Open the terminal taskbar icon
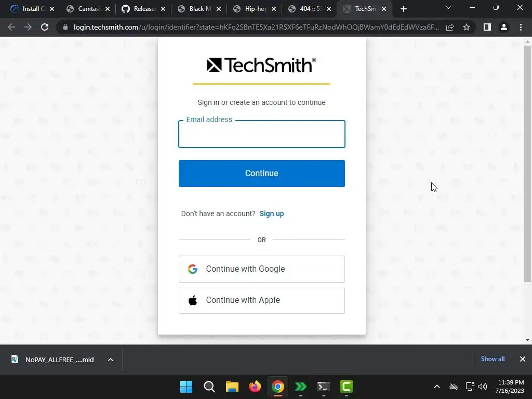 (323, 387)
